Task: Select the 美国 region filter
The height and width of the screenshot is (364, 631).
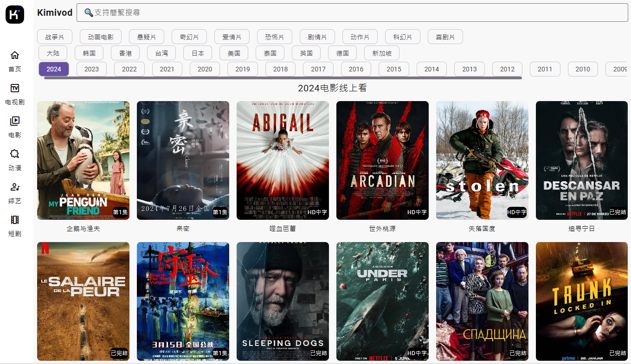Action: [234, 53]
